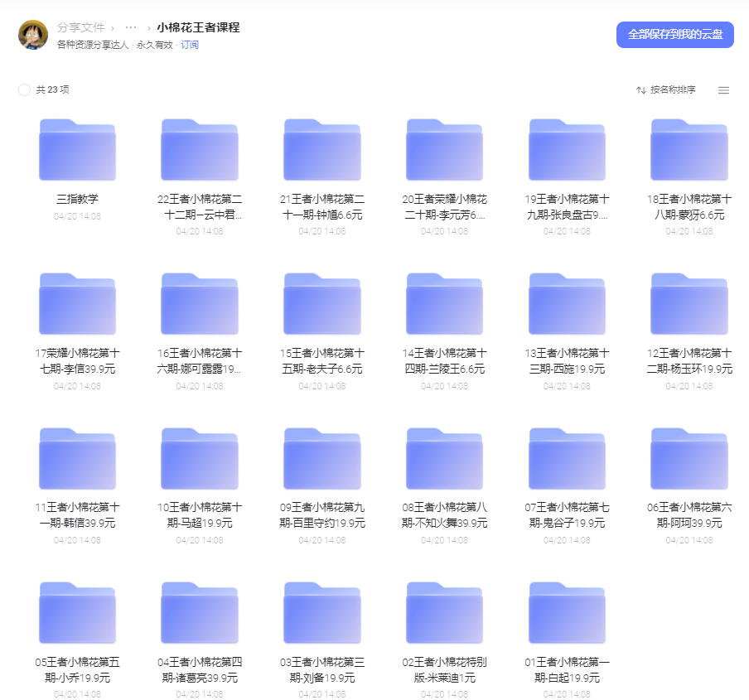749x700 pixels.
Task: Open folder 14王者小棉花第十四期-兰陵王6.6元
Action: [x=445, y=304]
